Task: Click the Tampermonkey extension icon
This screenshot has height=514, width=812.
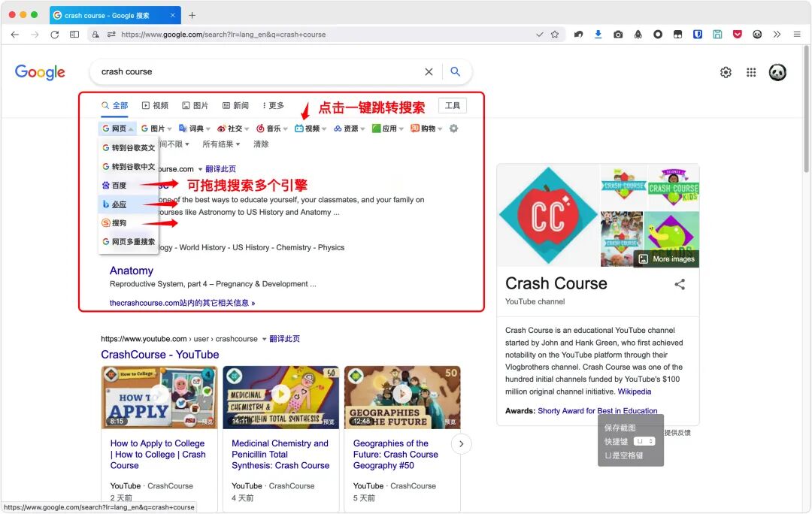Action: [x=677, y=35]
